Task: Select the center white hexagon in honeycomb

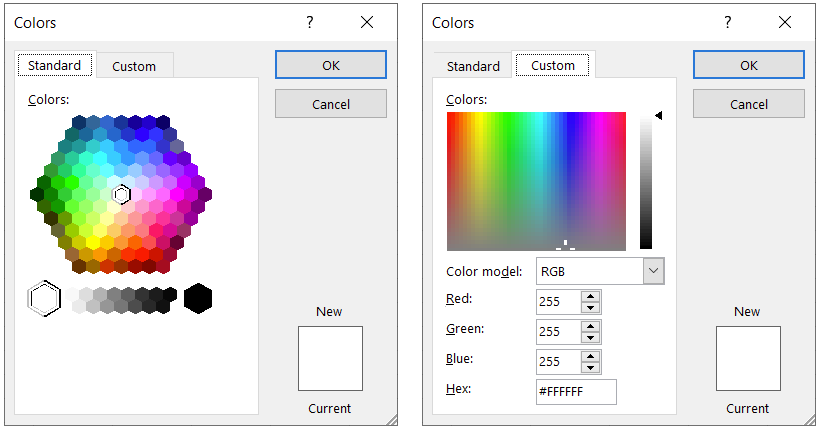Action: [121, 194]
